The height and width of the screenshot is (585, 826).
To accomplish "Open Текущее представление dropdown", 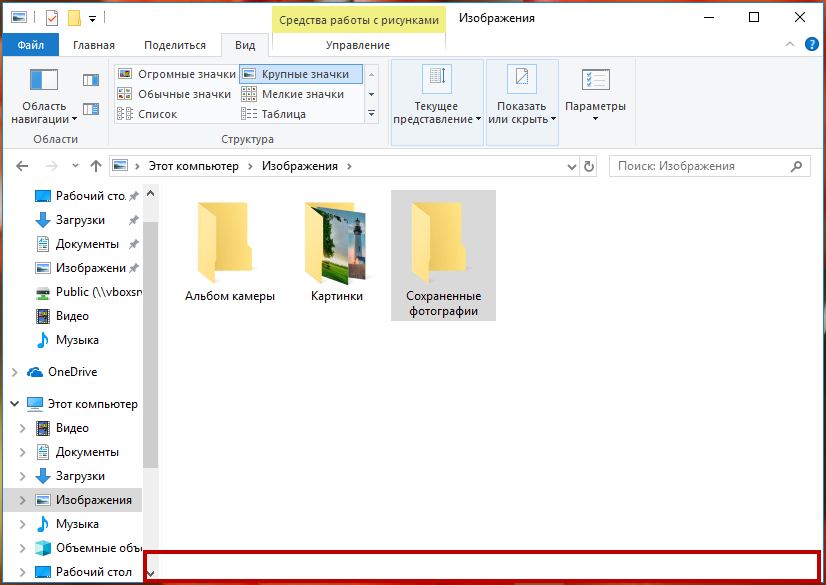I will coord(437,102).
